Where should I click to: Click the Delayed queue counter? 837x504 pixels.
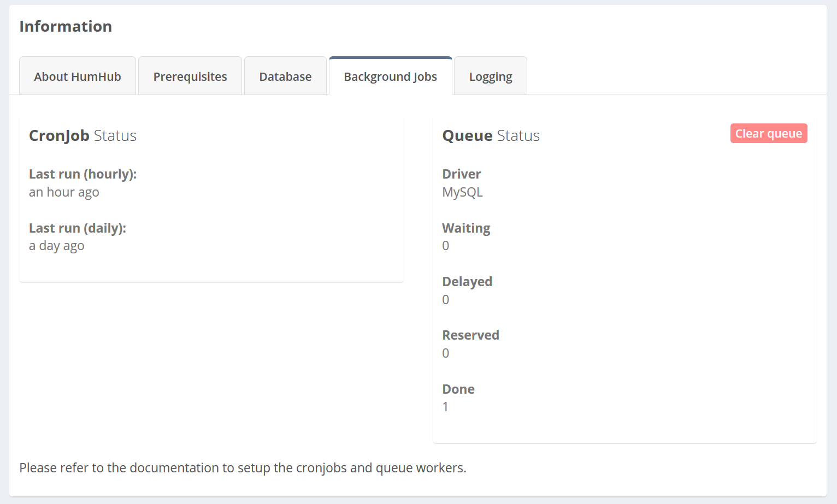coord(445,299)
